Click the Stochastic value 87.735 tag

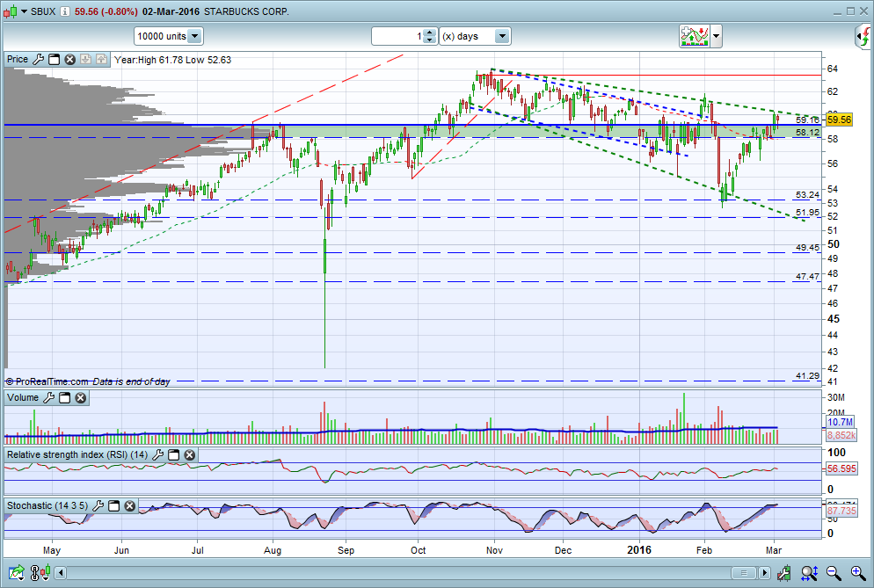point(841,511)
